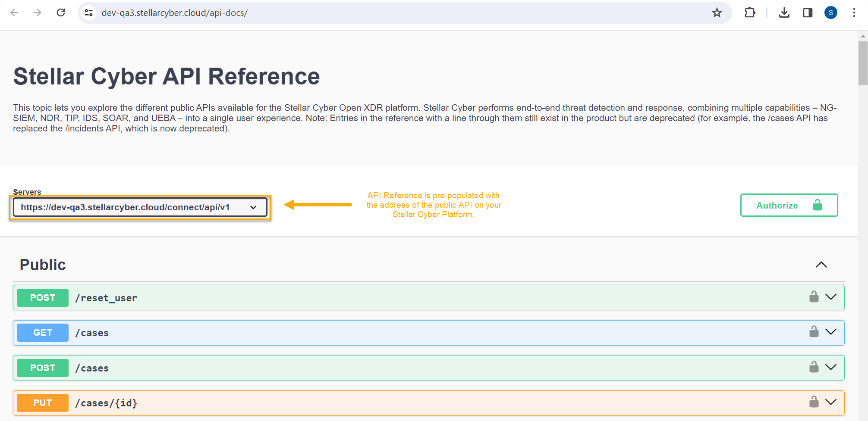The height and width of the screenshot is (421, 868).
Task: Click the padlock icon on POST /reset_user
Action: (814, 297)
